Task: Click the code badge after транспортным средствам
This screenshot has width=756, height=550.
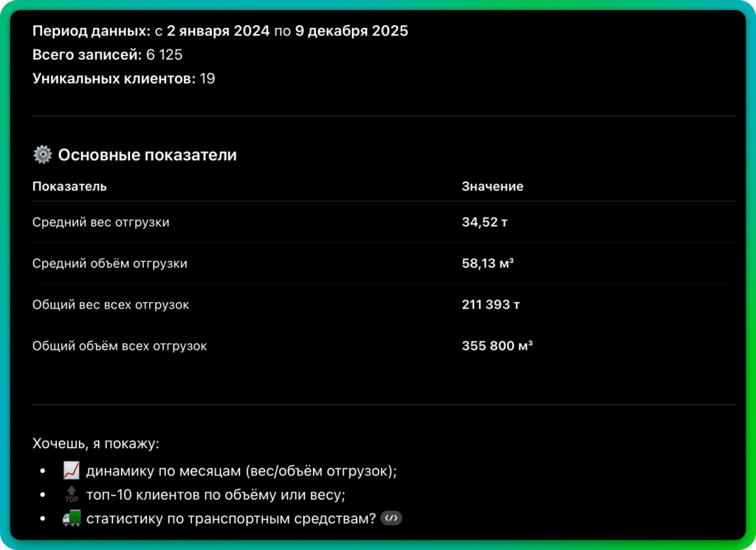Action: point(391,518)
